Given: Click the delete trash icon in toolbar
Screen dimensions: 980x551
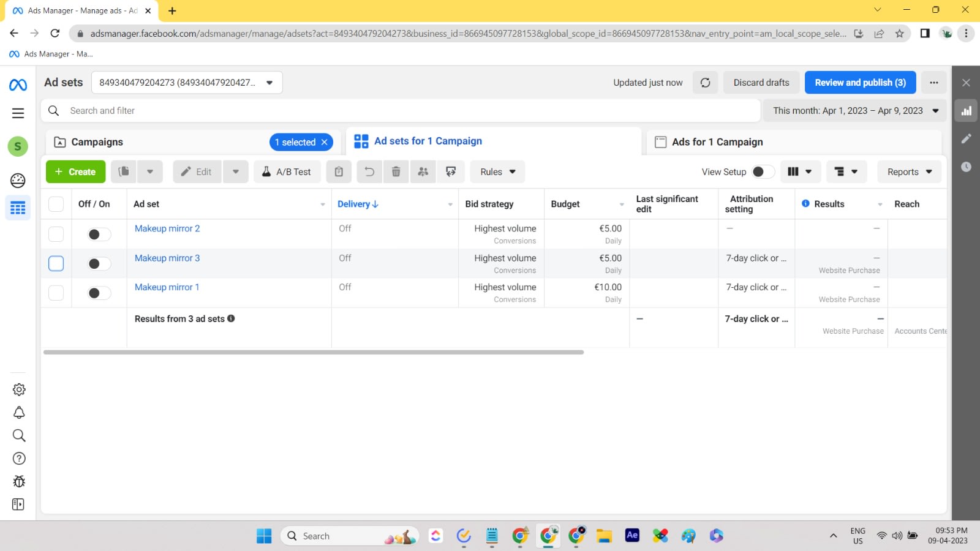Looking at the screenshot, I should [x=396, y=172].
